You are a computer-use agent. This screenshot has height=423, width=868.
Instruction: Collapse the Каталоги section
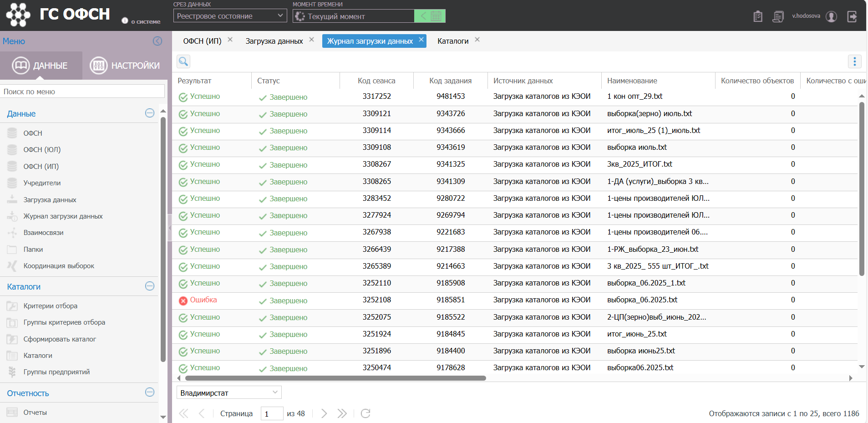coord(150,286)
